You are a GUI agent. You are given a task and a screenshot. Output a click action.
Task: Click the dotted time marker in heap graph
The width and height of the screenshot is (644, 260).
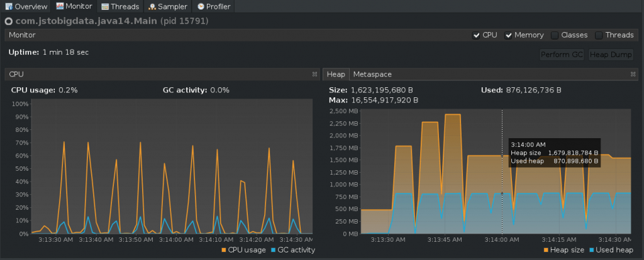tap(502, 171)
